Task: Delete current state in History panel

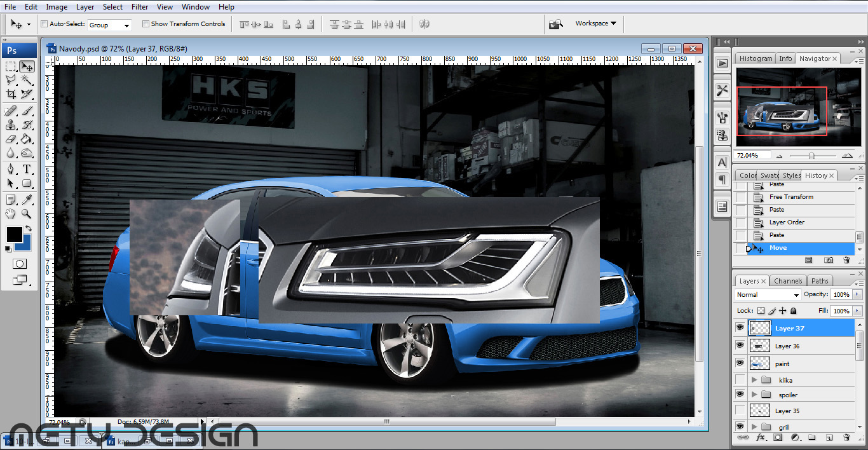Action: [846, 260]
